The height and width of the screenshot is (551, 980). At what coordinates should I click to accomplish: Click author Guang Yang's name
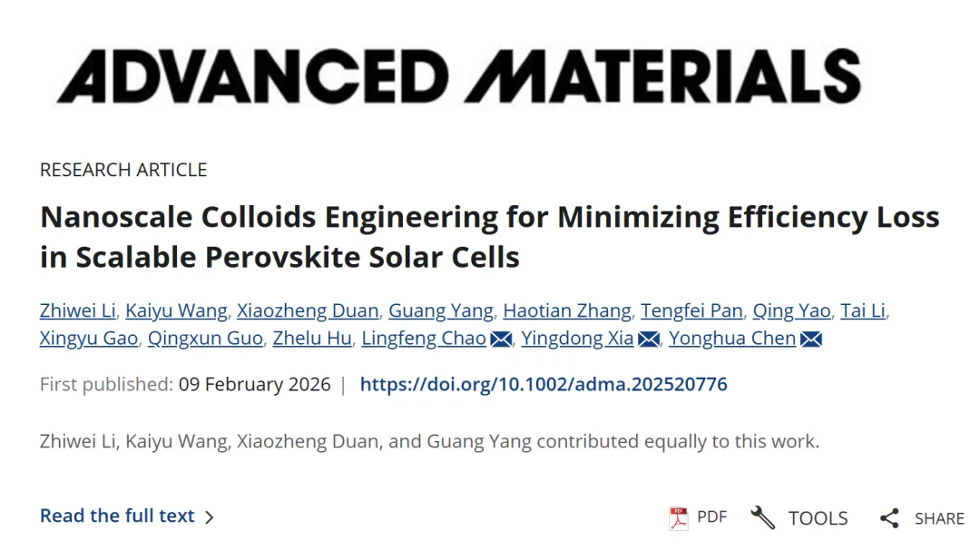pos(440,310)
